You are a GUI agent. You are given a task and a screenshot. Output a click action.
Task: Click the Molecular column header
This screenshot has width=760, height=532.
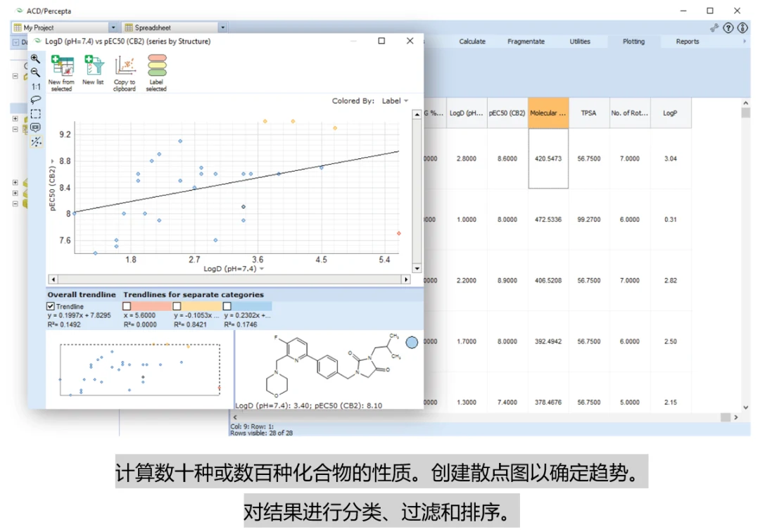548,113
